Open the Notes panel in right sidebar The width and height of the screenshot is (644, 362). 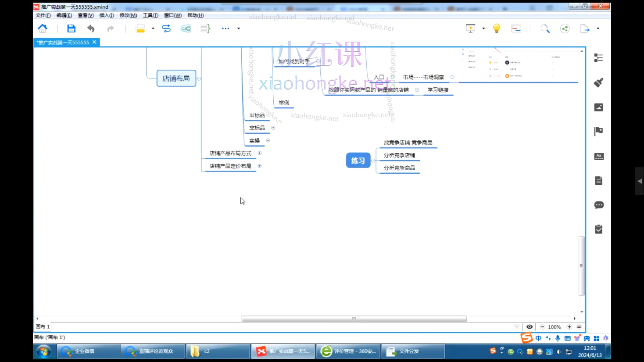point(598,181)
